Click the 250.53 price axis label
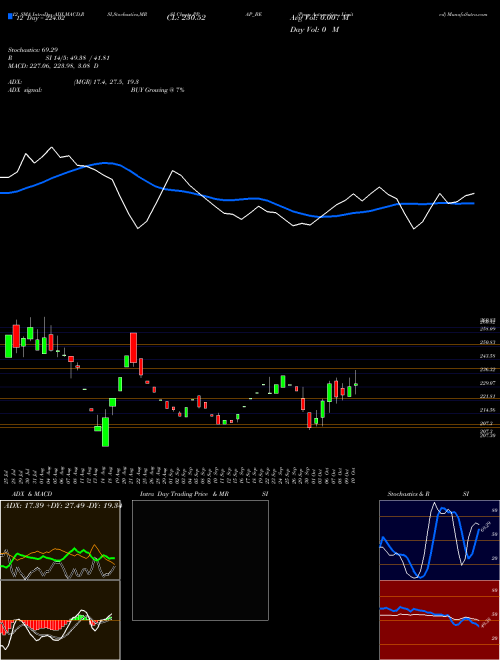This screenshot has width=500, height=660. coord(487,343)
